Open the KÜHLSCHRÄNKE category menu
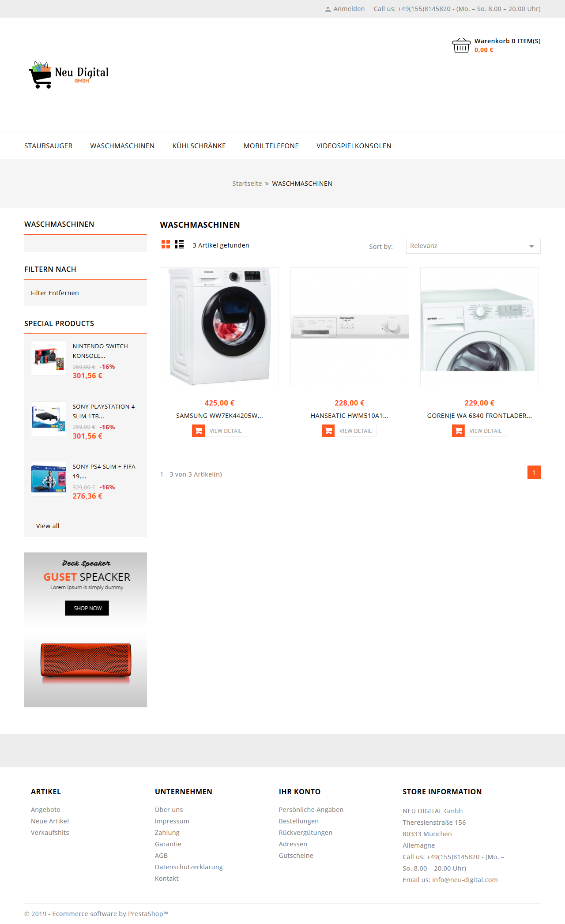 click(x=199, y=146)
